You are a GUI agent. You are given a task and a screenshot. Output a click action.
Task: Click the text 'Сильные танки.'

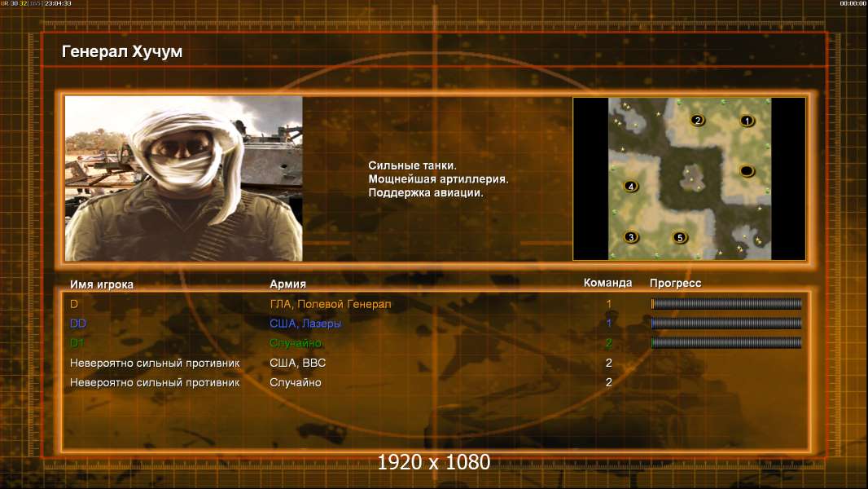coord(412,165)
